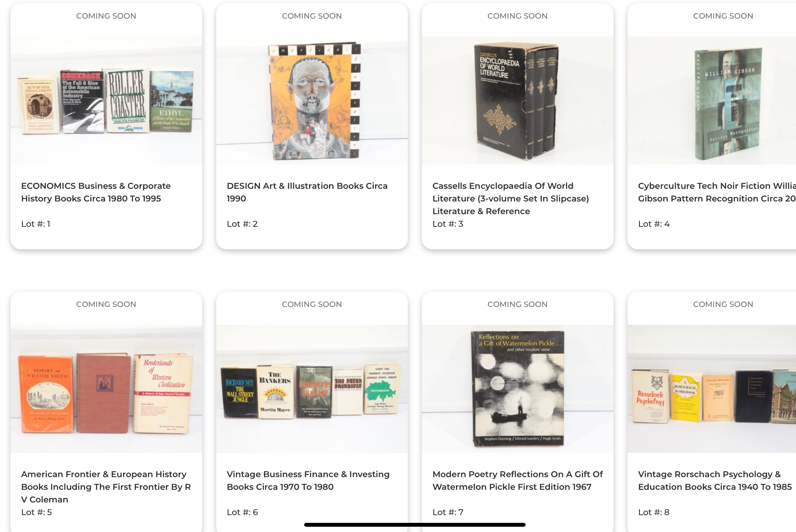Open Lot 6 finance books image
The width and height of the screenshot is (796, 532).
(312, 389)
